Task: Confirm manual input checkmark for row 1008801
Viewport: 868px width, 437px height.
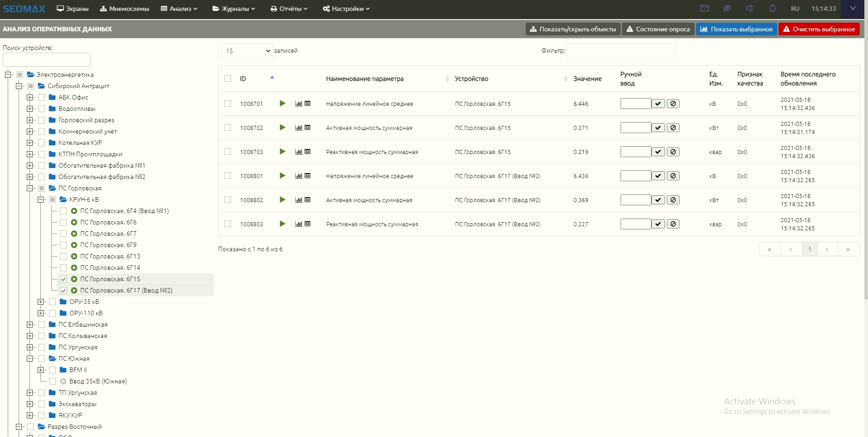Action: point(658,176)
